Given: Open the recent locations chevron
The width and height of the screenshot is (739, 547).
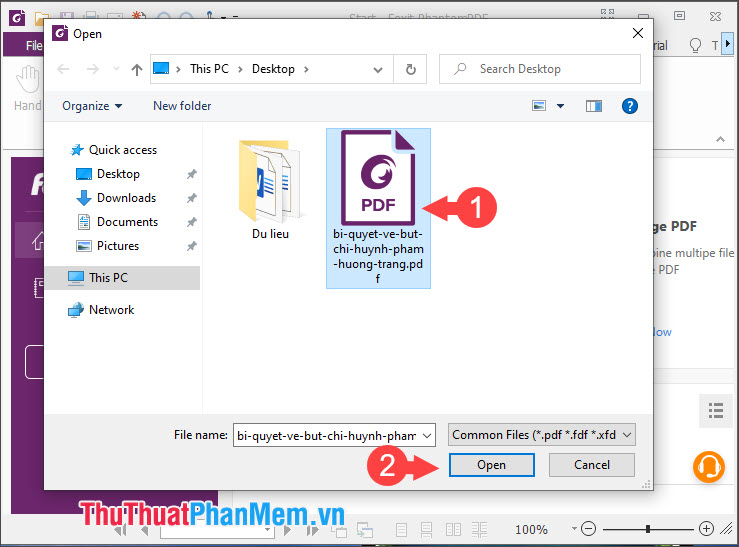Looking at the screenshot, I should tap(116, 69).
